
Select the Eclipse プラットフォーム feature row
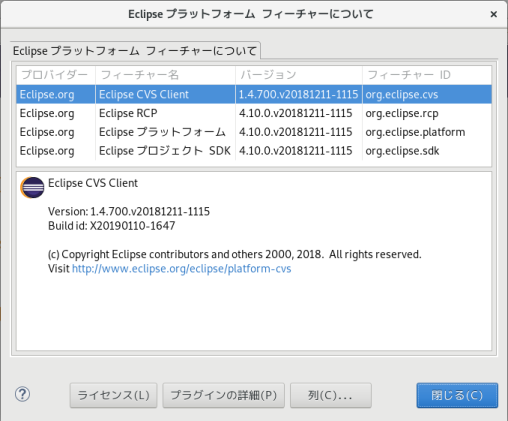pyautogui.click(x=254, y=132)
